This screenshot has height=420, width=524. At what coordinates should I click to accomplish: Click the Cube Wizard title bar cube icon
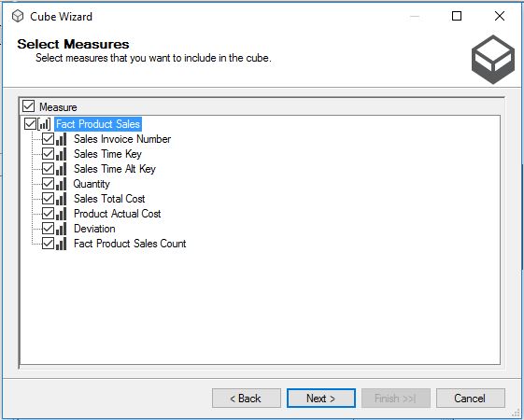[18, 16]
